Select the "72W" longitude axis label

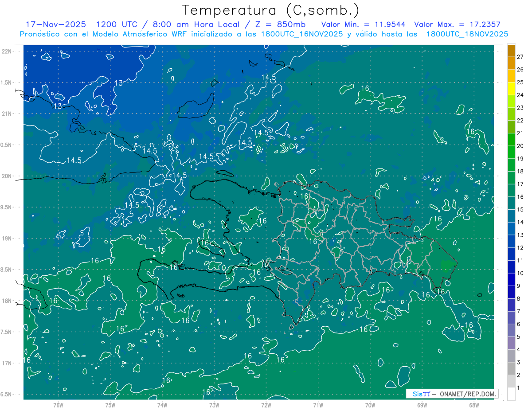(x=266, y=405)
